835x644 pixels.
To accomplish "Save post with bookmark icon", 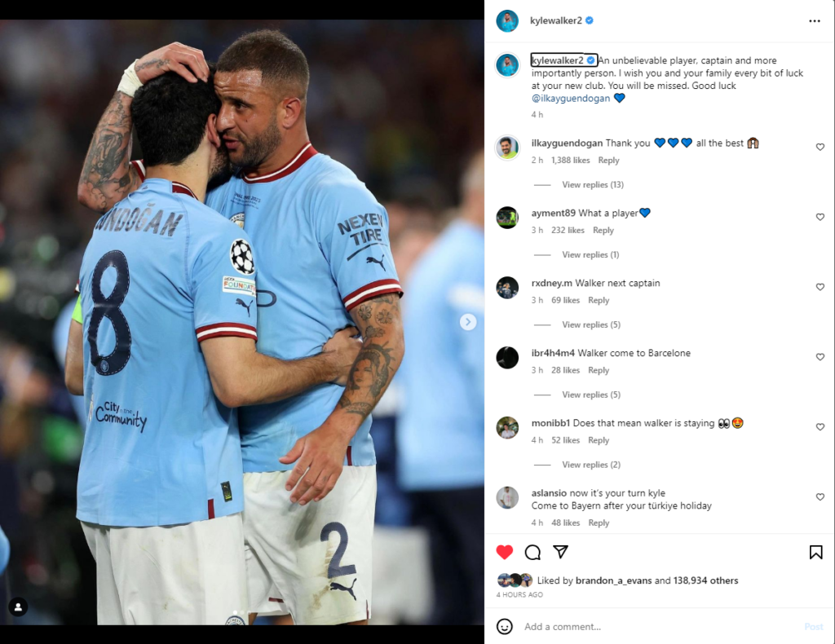I will [x=815, y=552].
